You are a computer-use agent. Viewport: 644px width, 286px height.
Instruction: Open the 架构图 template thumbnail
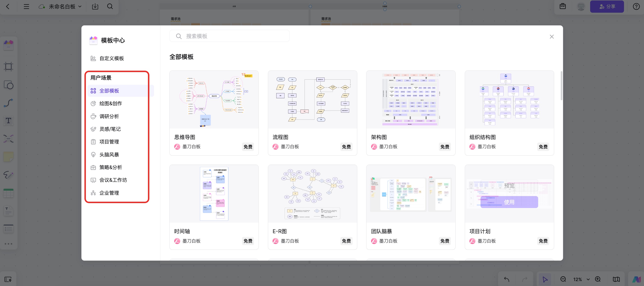[411, 100]
